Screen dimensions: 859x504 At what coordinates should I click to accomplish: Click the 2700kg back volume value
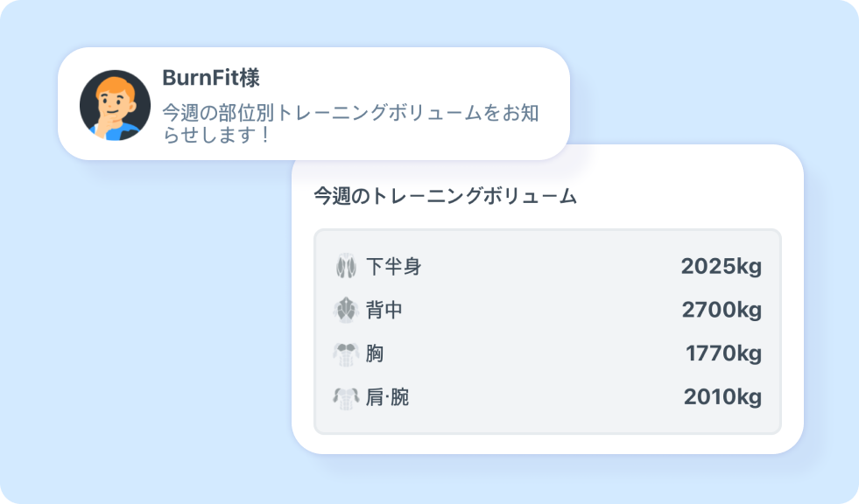[x=722, y=311]
